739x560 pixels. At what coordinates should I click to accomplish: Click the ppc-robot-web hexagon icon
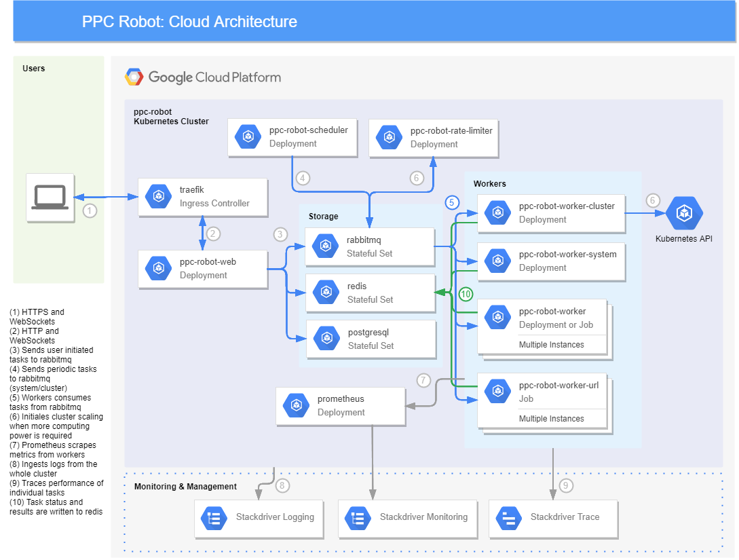(159, 268)
